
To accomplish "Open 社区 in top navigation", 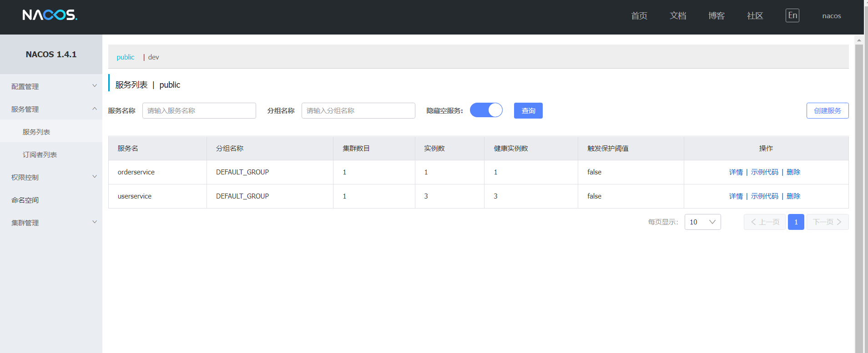I will click(755, 15).
